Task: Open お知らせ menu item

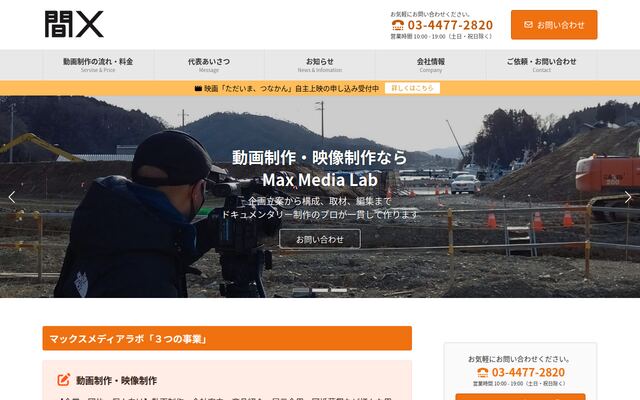Action: [x=320, y=65]
